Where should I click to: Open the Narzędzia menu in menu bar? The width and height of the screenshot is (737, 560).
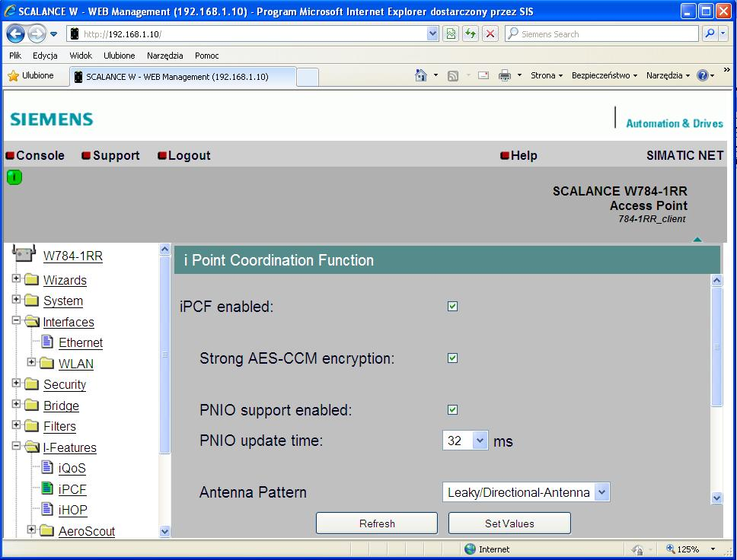(x=164, y=56)
